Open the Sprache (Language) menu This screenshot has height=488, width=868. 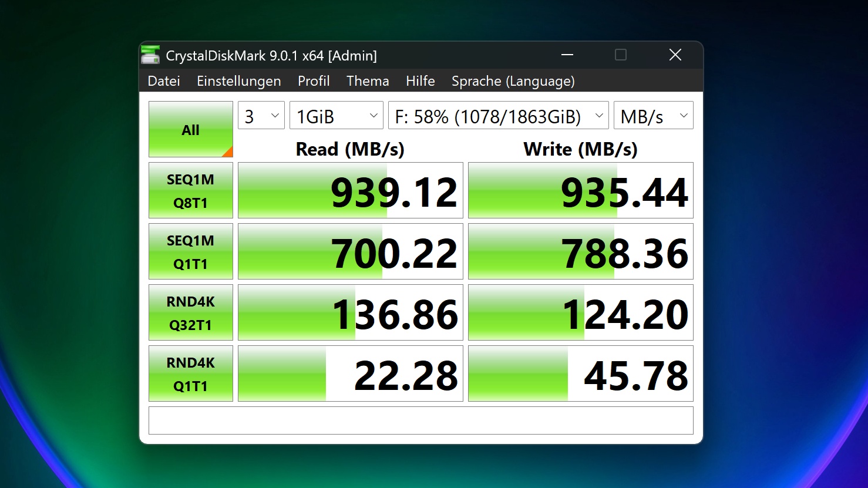pos(513,81)
